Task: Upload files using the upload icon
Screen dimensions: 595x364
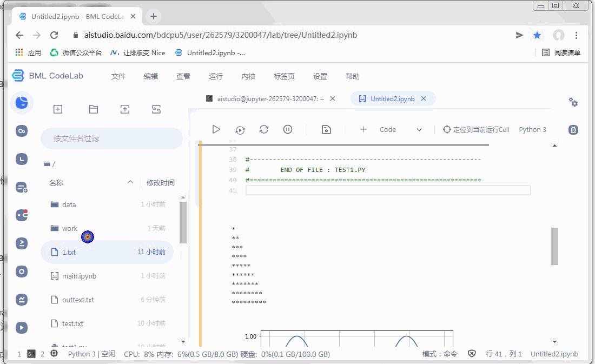Action: (x=124, y=109)
